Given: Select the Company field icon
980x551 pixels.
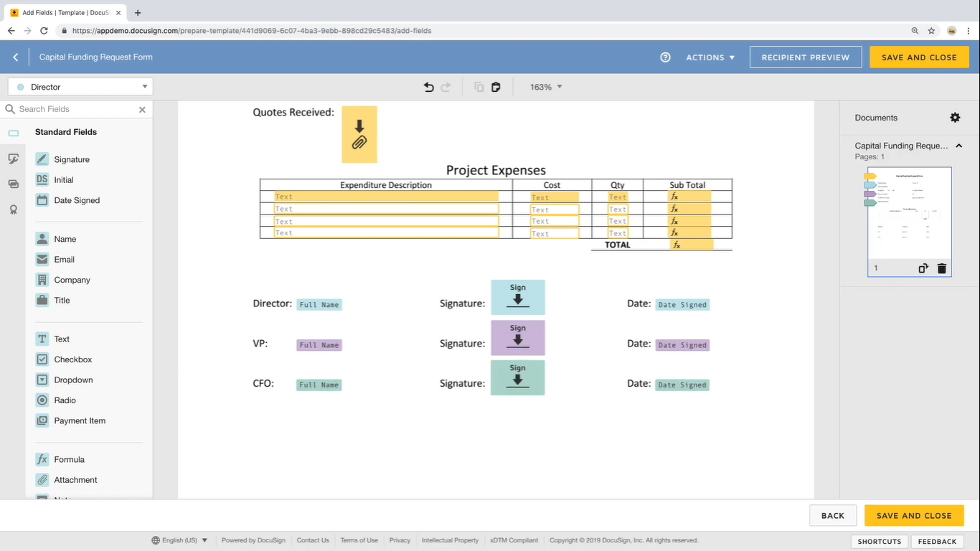Looking at the screenshot, I should pos(42,280).
